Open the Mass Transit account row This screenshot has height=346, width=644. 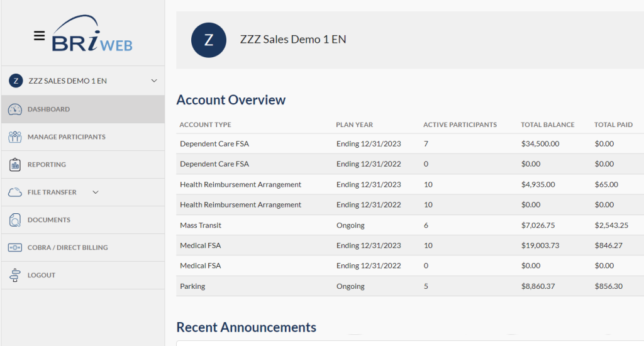(201, 225)
